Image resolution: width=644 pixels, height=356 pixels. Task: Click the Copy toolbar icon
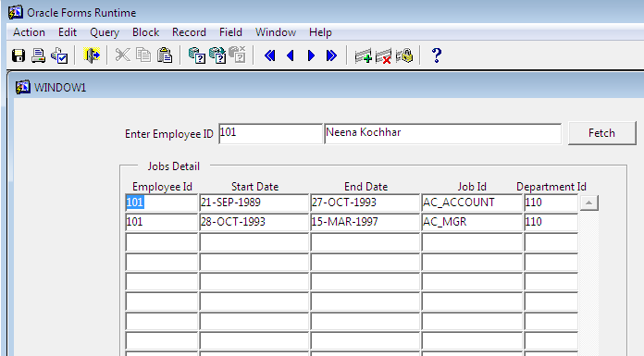click(143, 55)
